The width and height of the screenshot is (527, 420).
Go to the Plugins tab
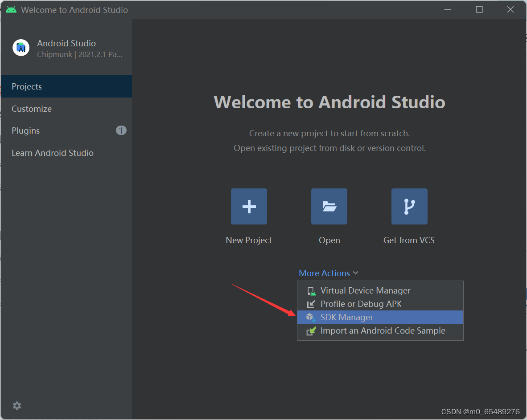66,130
